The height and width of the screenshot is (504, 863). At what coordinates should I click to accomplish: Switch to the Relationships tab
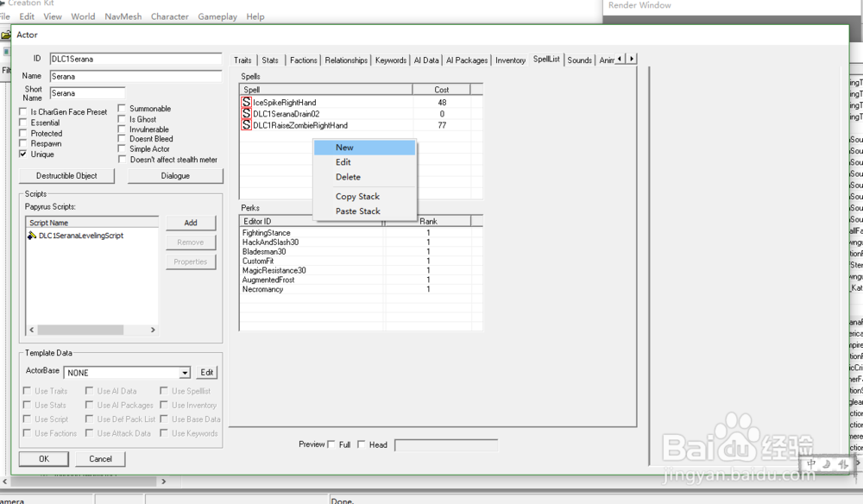pyautogui.click(x=346, y=60)
